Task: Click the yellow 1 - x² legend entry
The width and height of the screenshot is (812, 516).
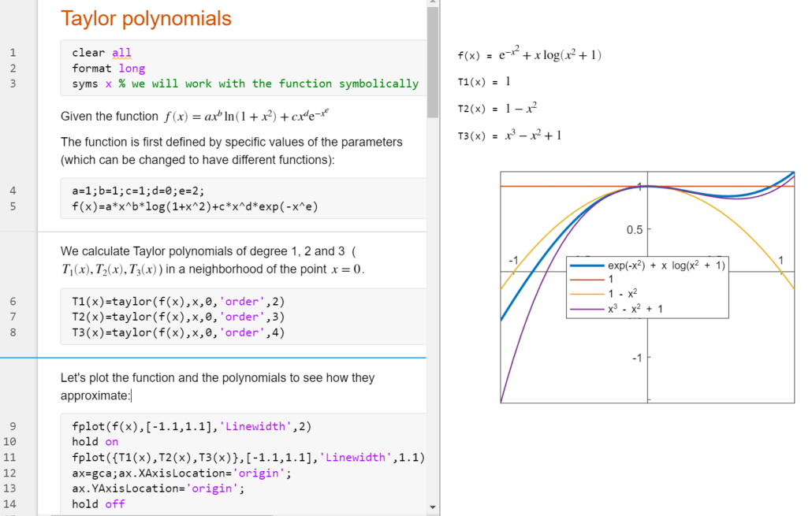Action: tap(623, 294)
